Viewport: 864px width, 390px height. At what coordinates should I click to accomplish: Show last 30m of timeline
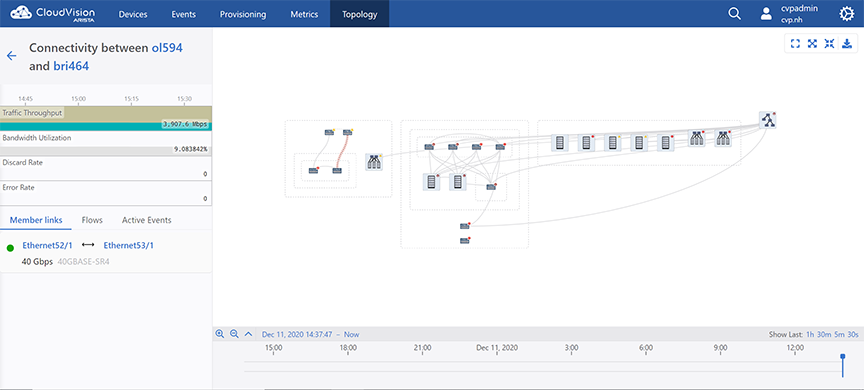[824, 334]
